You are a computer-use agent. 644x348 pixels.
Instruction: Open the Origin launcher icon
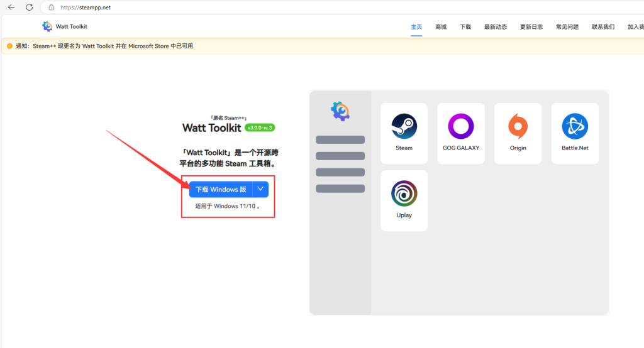(x=518, y=126)
